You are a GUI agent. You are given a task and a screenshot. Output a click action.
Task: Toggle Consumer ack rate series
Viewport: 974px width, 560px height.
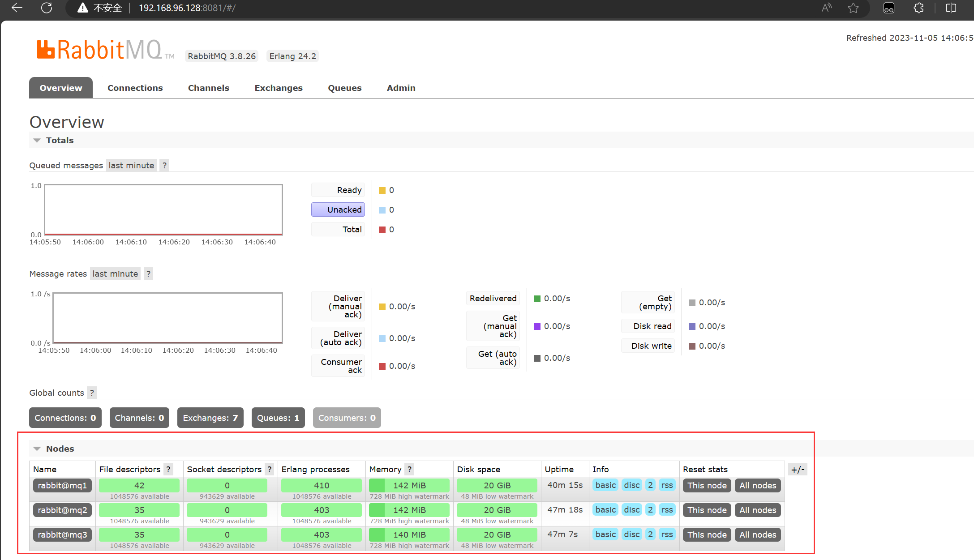coord(338,366)
